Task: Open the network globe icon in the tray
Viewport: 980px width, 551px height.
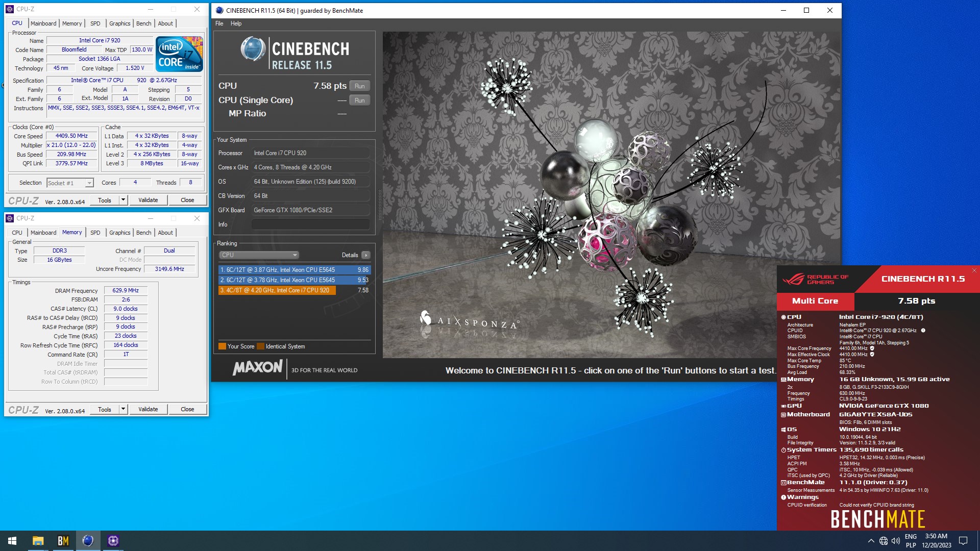Action: [x=884, y=541]
